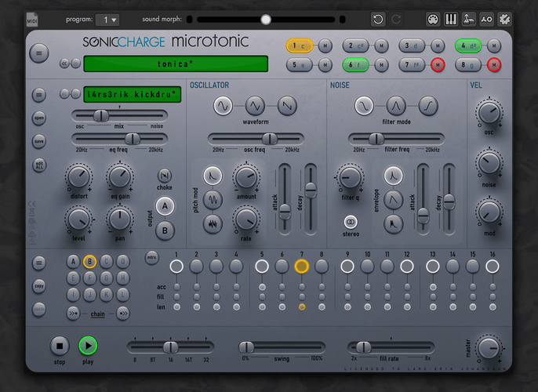Select sine pitch mod mode

[213, 200]
